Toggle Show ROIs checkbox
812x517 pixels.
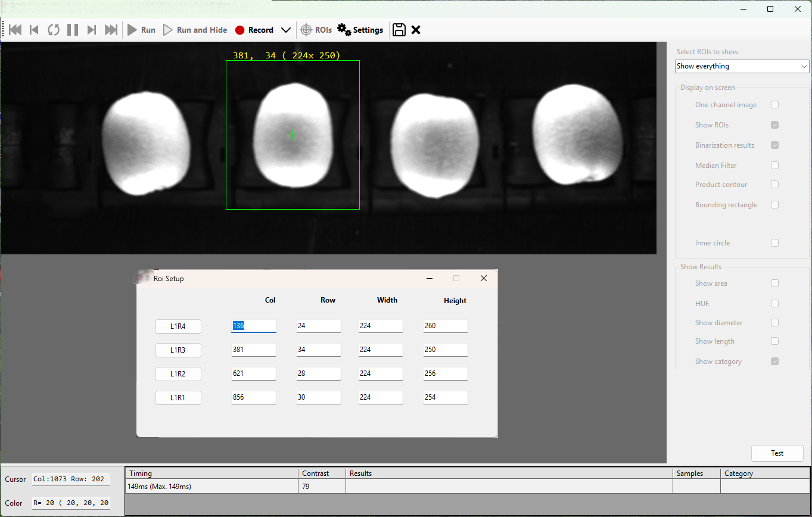774,125
